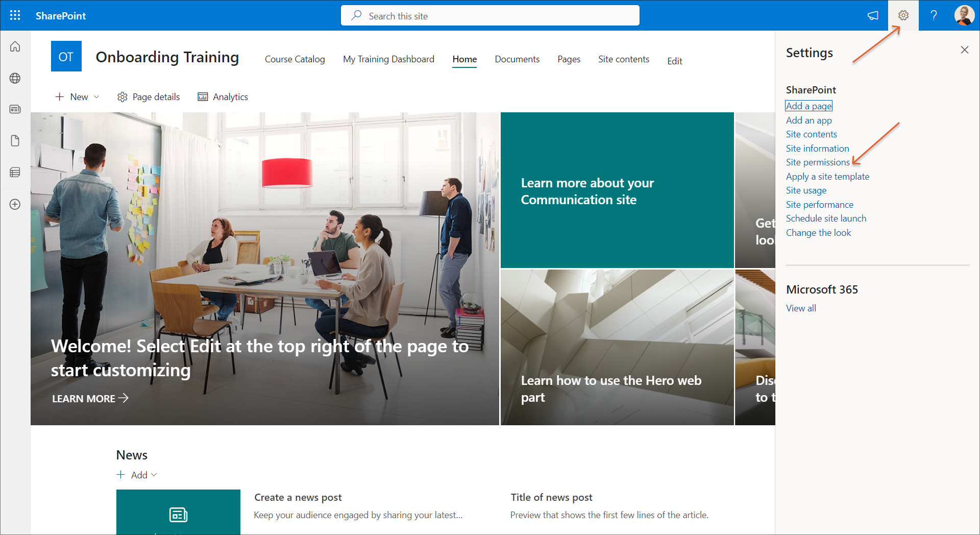Open the My Files page icon
Image resolution: width=980 pixels, height=535 pixels.
tap(15, 141)
